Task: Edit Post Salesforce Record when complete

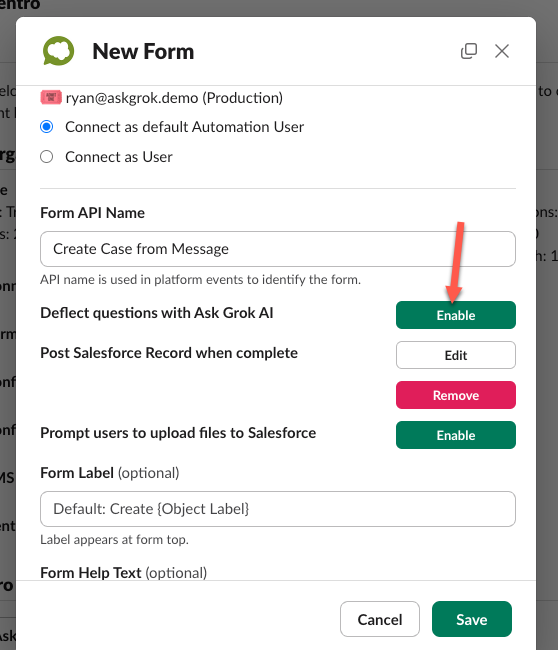Action: click(456, 355)
